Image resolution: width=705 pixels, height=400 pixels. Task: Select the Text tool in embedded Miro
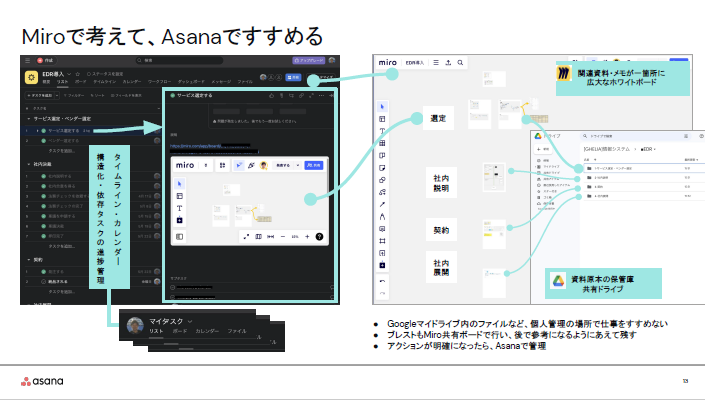pos(179,208)
